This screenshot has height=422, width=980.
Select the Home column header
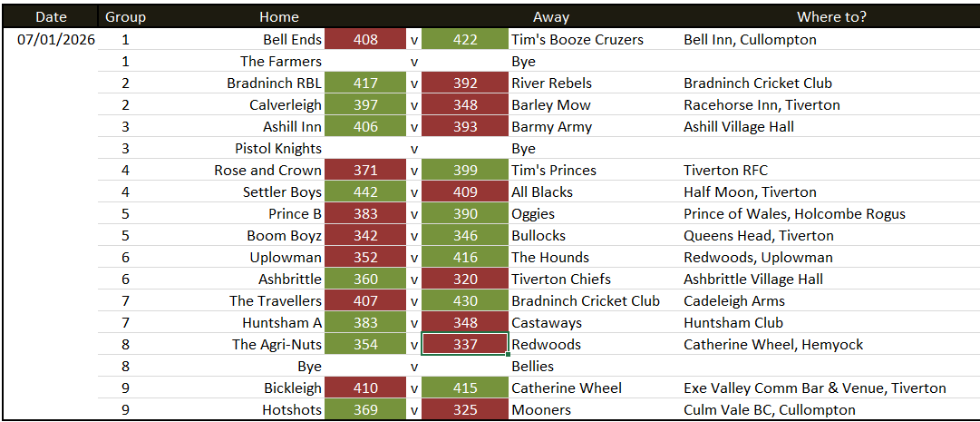pos(278,17)
